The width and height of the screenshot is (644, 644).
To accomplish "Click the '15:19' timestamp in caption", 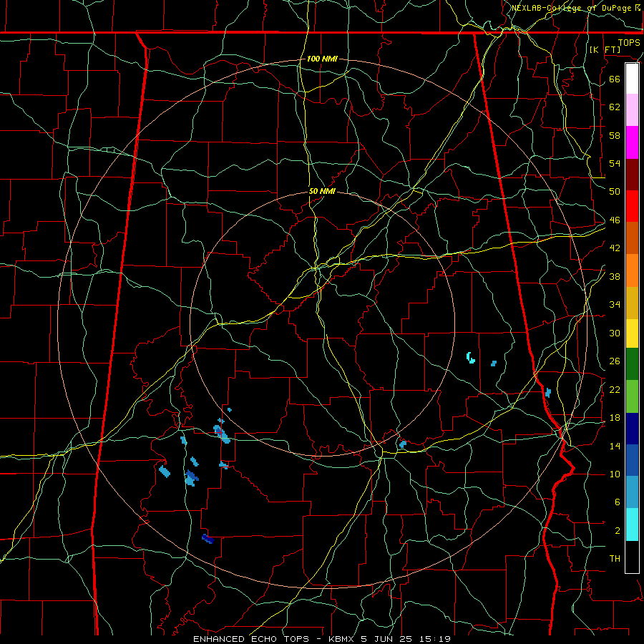I will (x=435, y=639).
